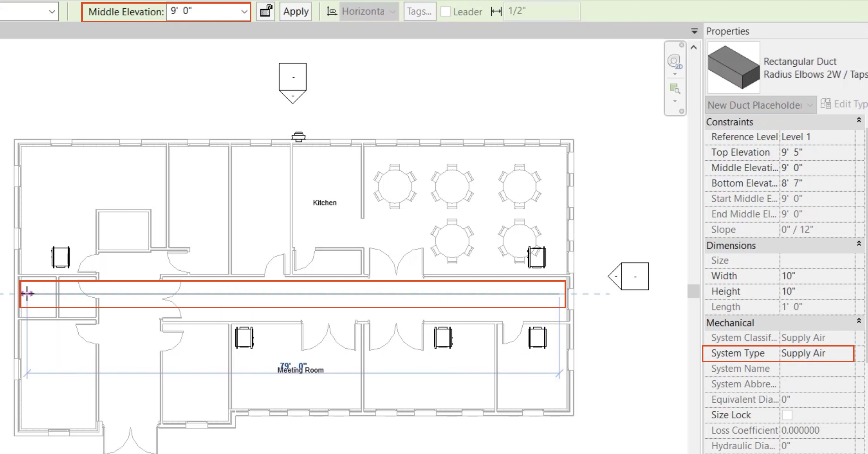Click the Horizontal tag orientation icon

pos(331,11)
